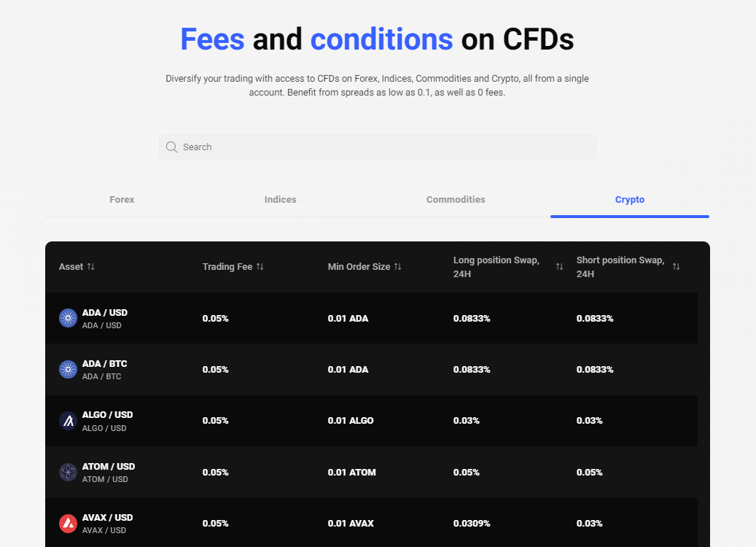This screenshot has height=547, width=756.
Task: Click the ADA / BTC asset name
Action: tap(104, 363)
